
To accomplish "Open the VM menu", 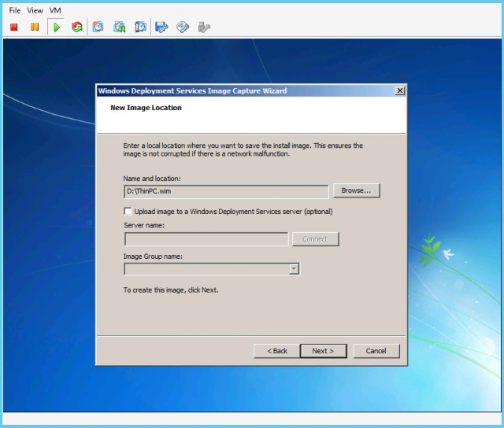I will point(55,10).
